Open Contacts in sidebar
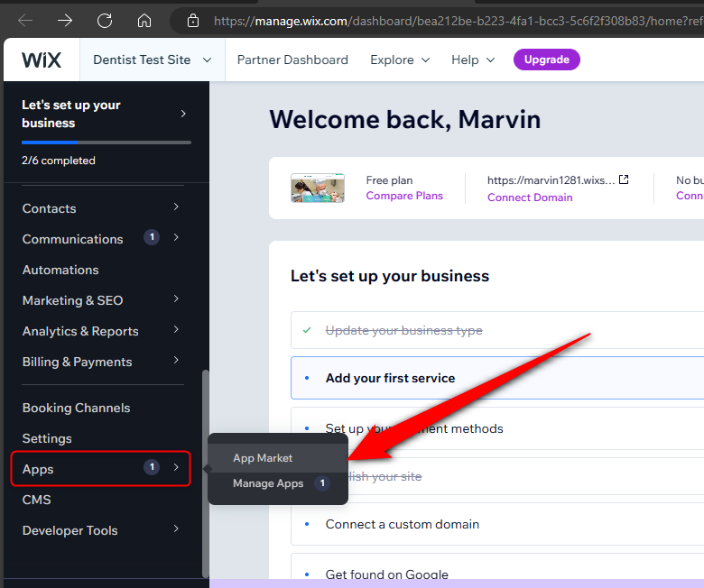 click(49, 208)
